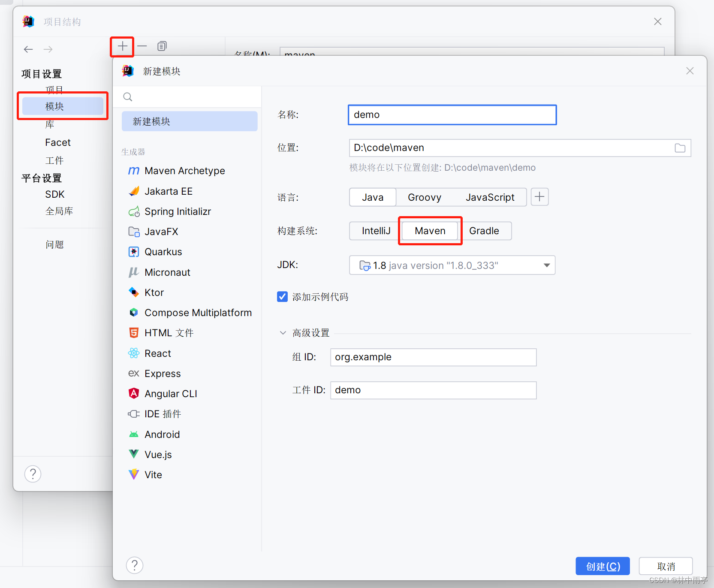Open help in Project Structure window
714x588 pixels.
pos(33,474)
